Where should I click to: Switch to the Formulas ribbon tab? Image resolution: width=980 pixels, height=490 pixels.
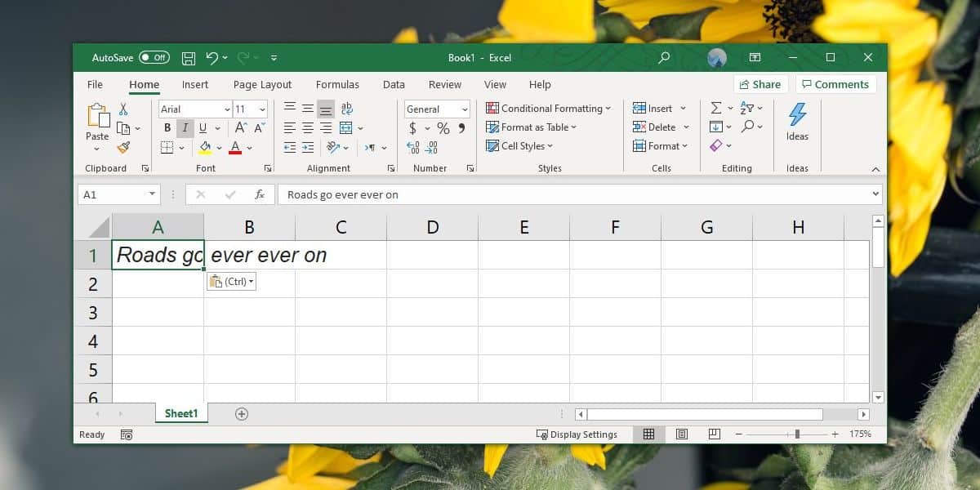tap(337, 84)
